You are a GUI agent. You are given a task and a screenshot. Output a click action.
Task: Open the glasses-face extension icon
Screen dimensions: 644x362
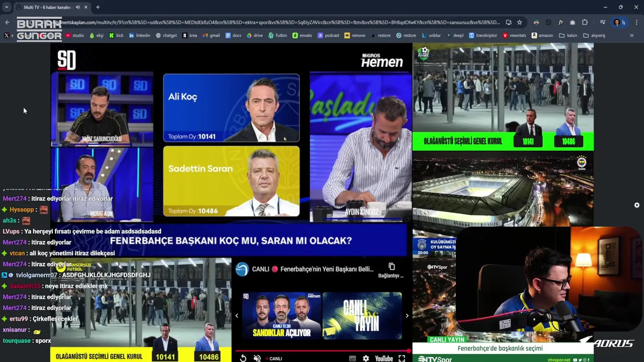(536, 22)
